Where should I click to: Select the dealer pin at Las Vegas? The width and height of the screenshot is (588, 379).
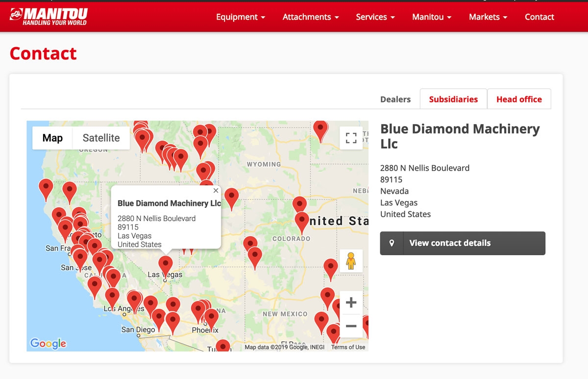[166, 266]
